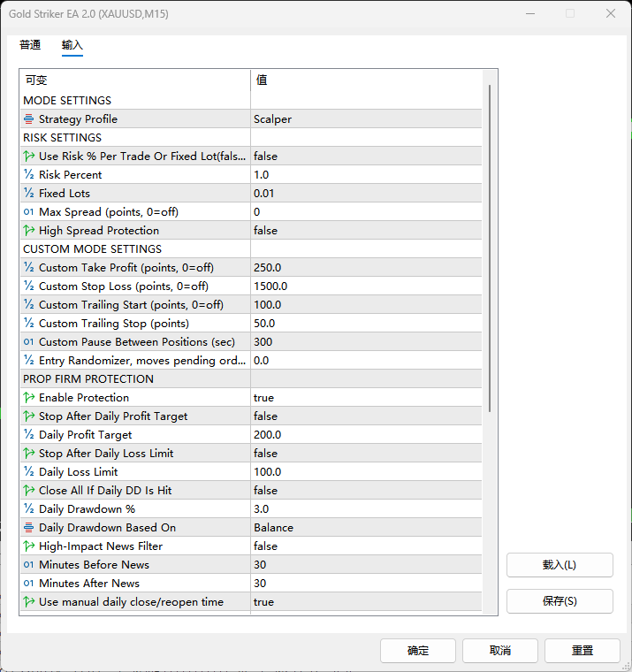
Task: Select the 输入 tab
Action: pos(72,44)
